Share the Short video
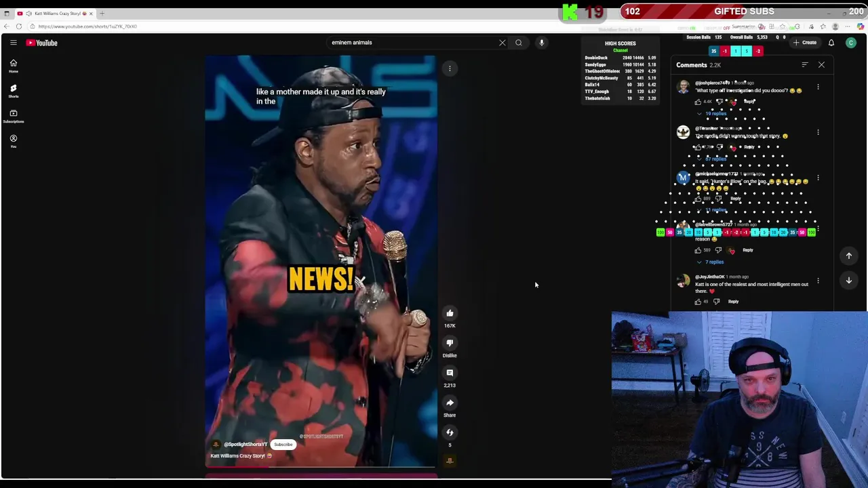The height and width of the screenshot is (488, 868). click(450, 403)
